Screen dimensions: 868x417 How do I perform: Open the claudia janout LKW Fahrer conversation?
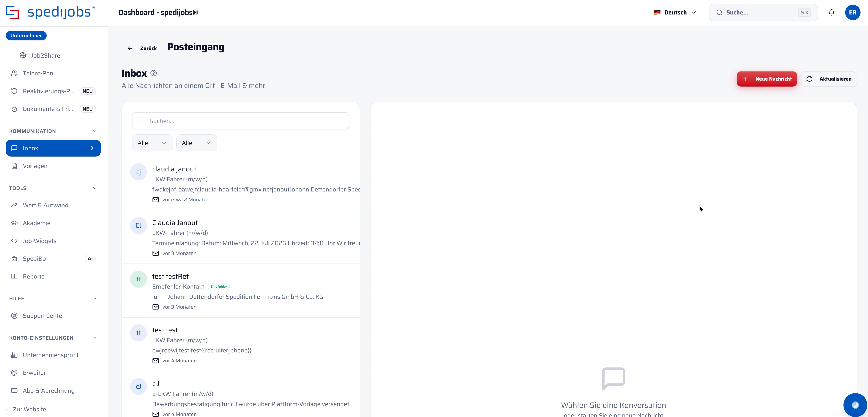point(241,184)
